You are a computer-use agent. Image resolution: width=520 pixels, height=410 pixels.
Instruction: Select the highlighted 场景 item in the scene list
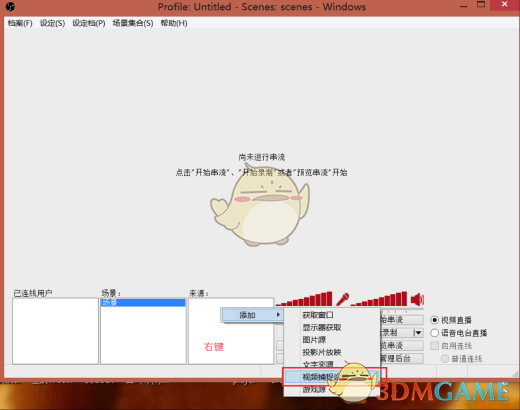(x=143, y=303)
